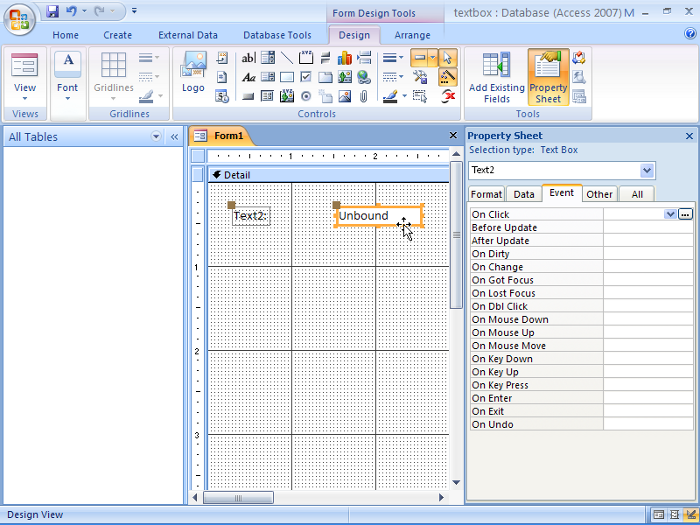Expand the Font group dropdown
The width and height of the screenshot is (700, 525).
67,99
